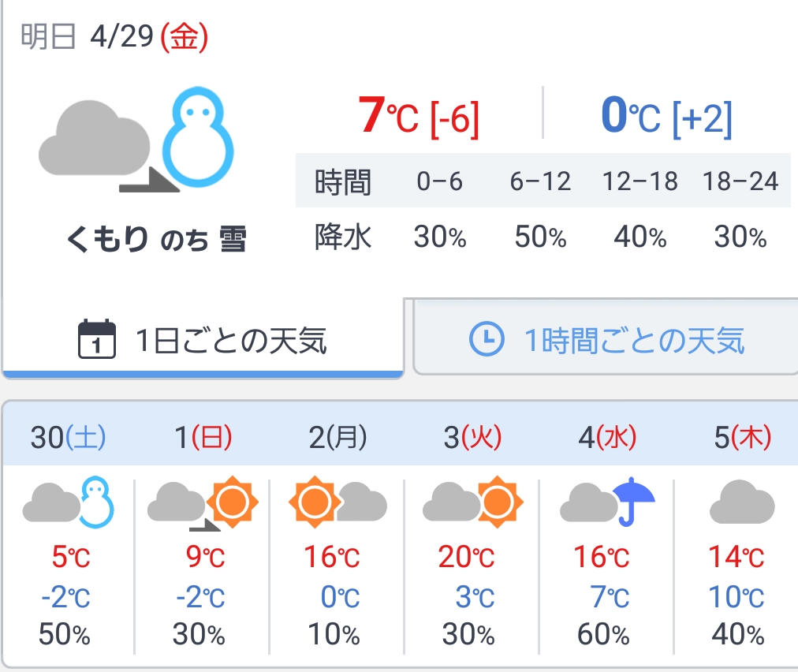Click the 6-12 precipitation value 50%

click(x=540, y=237)
